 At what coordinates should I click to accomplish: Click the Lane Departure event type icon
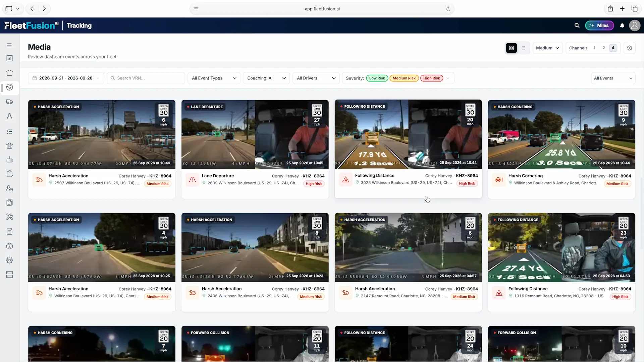(x=192, y=180)
